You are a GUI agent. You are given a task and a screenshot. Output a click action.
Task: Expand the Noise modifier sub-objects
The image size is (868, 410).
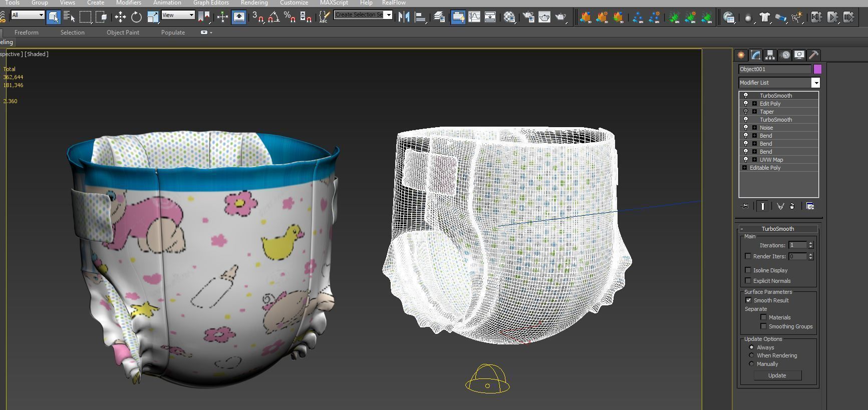754,128
